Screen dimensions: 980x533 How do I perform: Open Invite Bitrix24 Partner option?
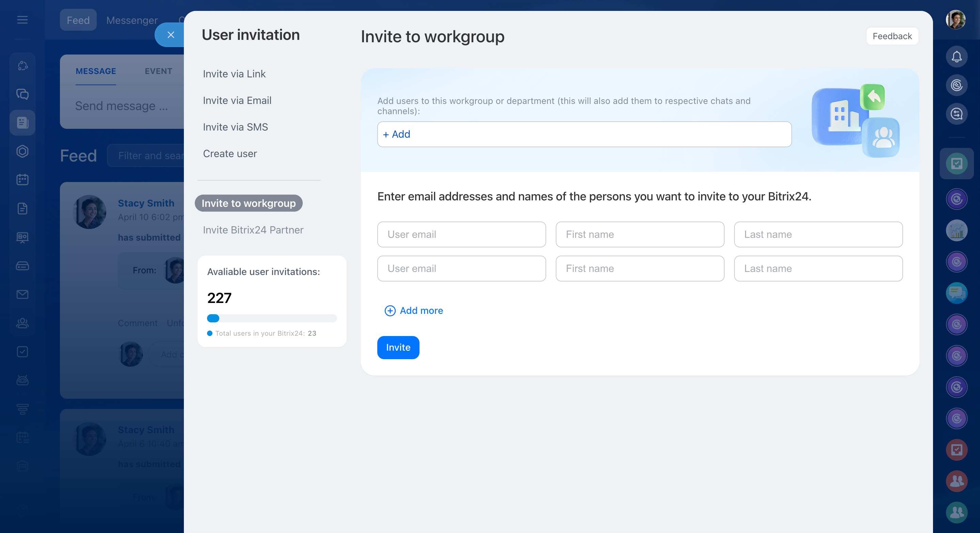[253, 230]
